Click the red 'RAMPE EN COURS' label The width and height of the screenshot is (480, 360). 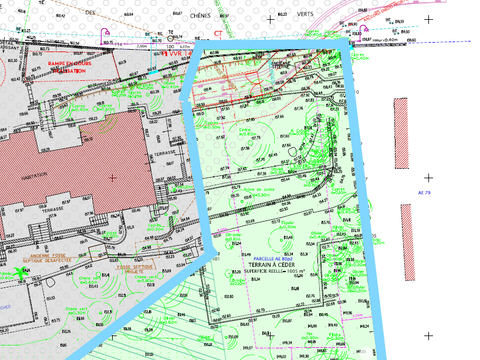pos(69,63)
